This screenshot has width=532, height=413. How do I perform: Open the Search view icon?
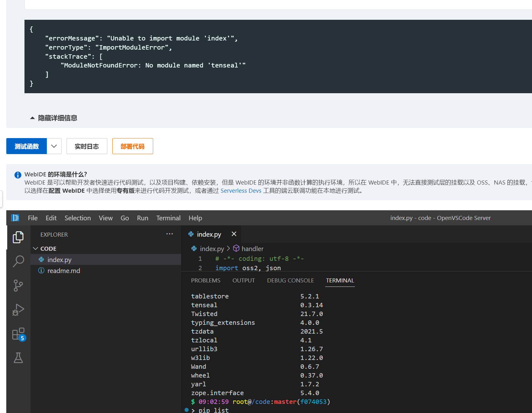(x=18, y=261)
